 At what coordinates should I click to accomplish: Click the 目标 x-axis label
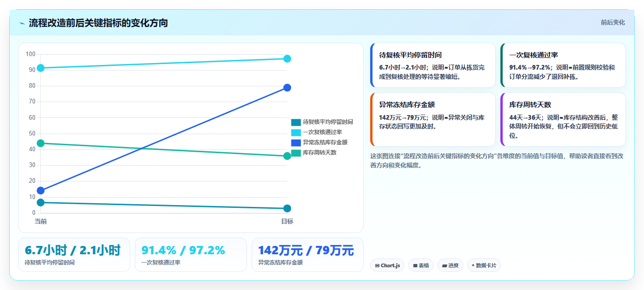coord(287,221)
